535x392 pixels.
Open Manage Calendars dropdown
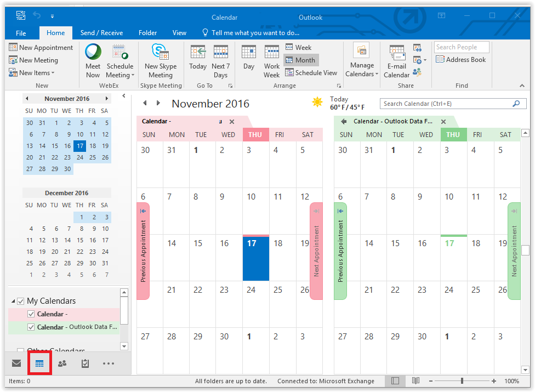click(362, 61)
